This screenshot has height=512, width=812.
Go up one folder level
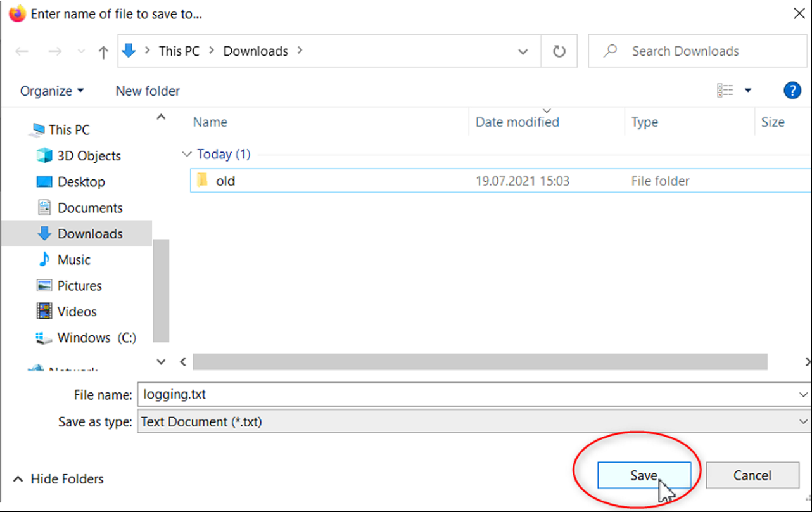(x=103, y=52)
